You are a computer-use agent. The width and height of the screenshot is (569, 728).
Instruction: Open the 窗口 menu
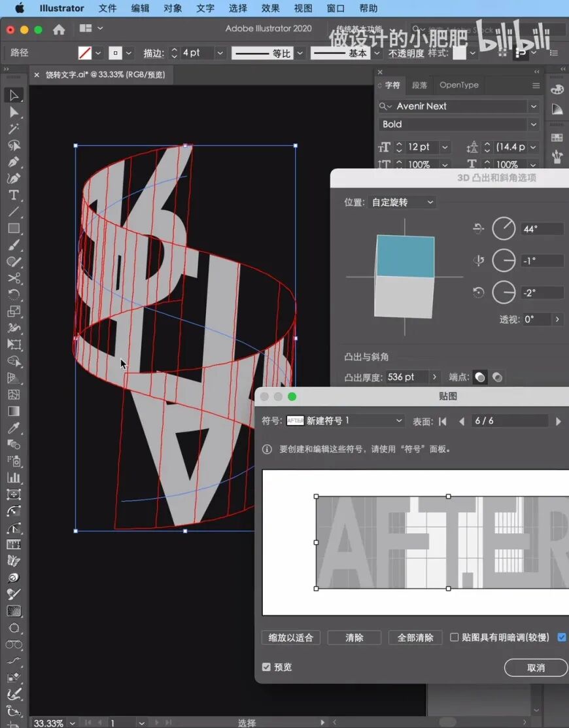pos(335,9)
